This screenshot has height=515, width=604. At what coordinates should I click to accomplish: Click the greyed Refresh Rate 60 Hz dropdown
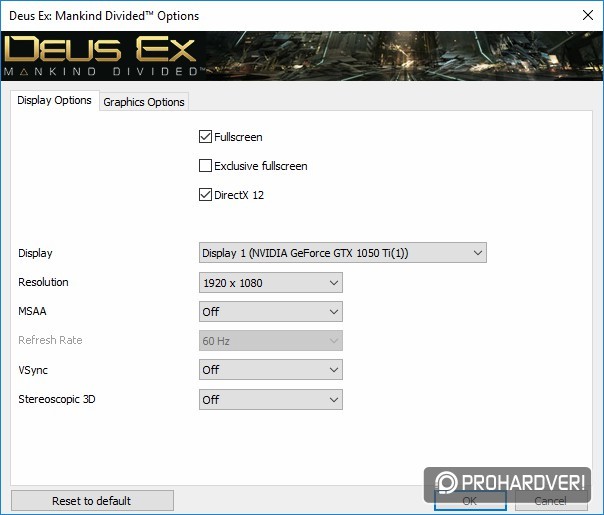271,341
